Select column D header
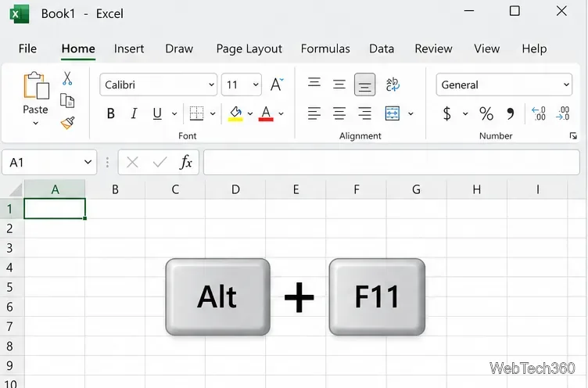Screen dimensions: 588x388 pos(235,189)
